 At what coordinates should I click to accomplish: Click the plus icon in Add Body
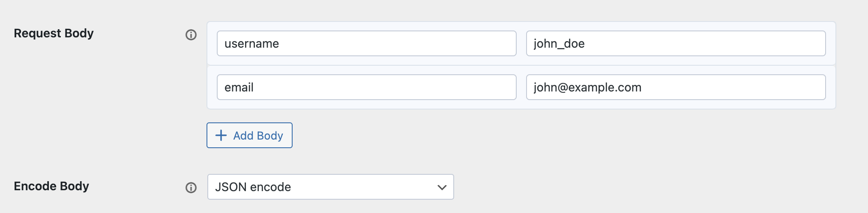(221, 135)
